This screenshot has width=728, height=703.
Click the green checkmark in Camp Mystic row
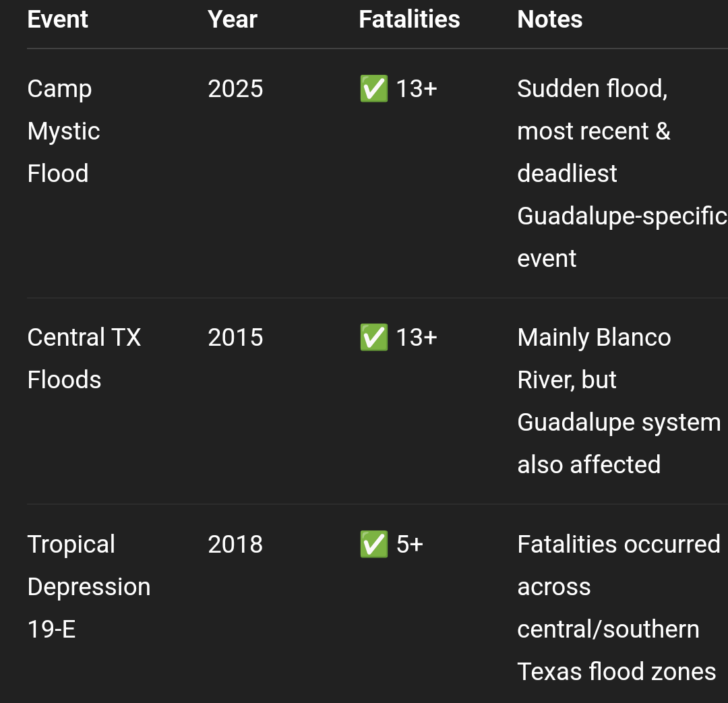click(373, 88)
